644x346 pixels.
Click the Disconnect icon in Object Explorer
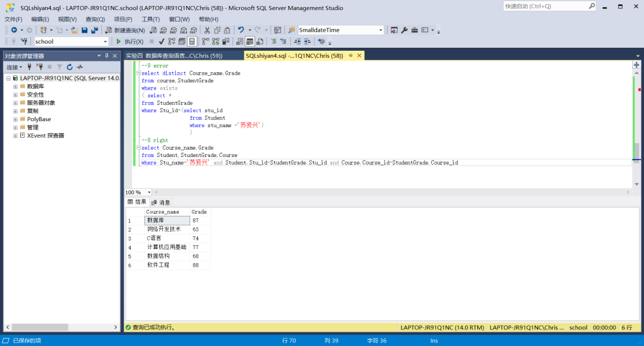(39, 67)
